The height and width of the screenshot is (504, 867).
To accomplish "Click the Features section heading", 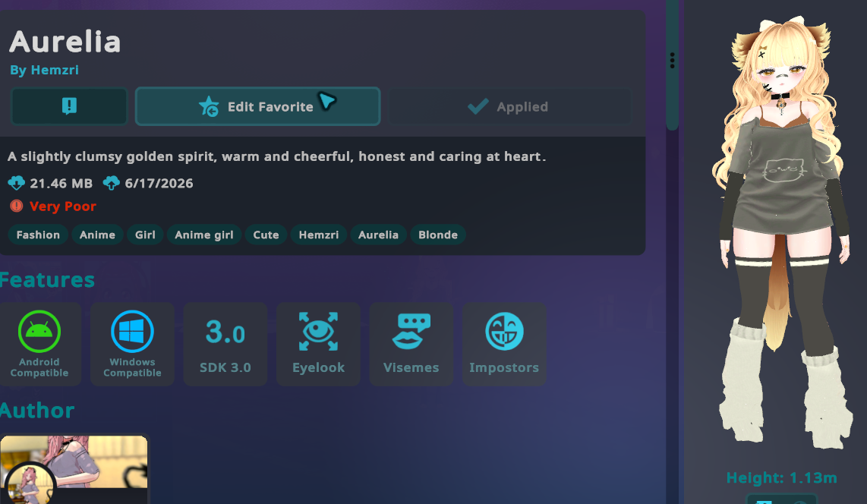I will (x=48, y=280).
